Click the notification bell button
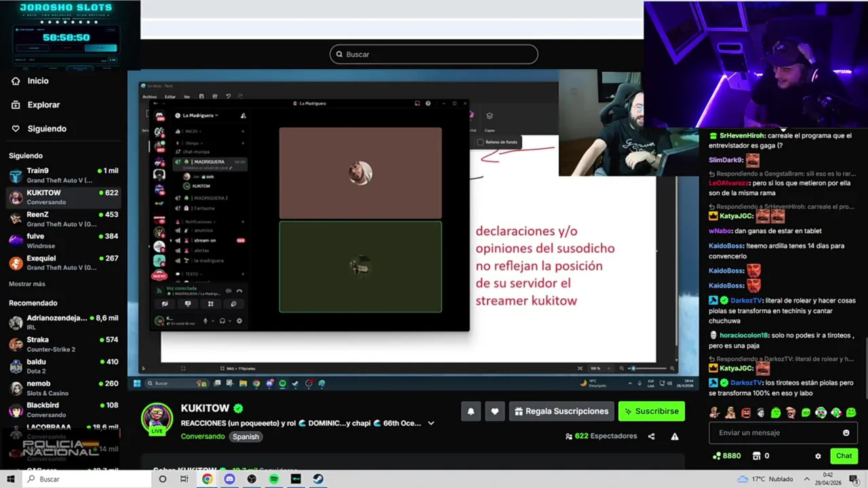The height and width of the screenshot is (488, 868). pyautogui.click(x=471, y=411)
